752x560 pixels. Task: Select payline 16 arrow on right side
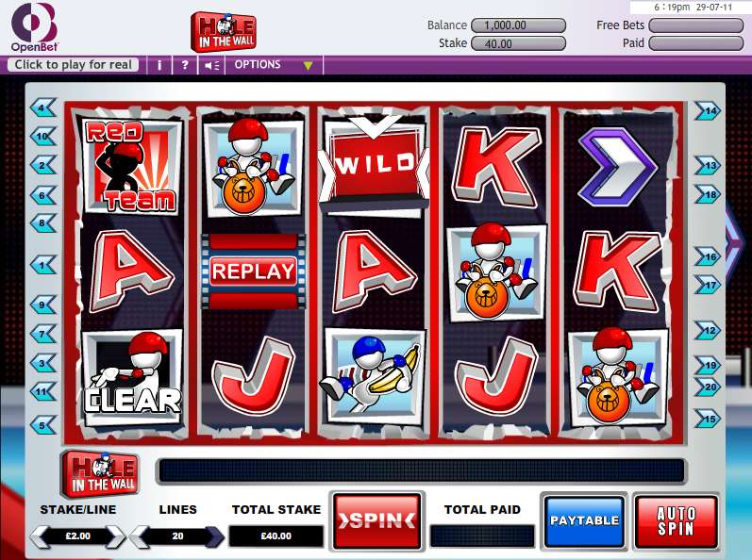(x=708, y=256)
